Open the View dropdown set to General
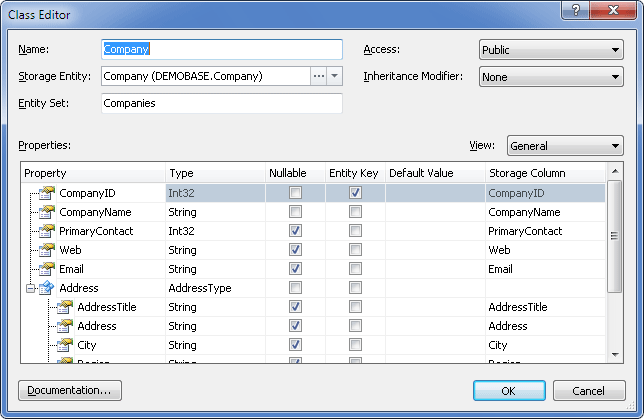Image resolution: width=644 pixels, height=419 pixels. [x=565, y=146]
